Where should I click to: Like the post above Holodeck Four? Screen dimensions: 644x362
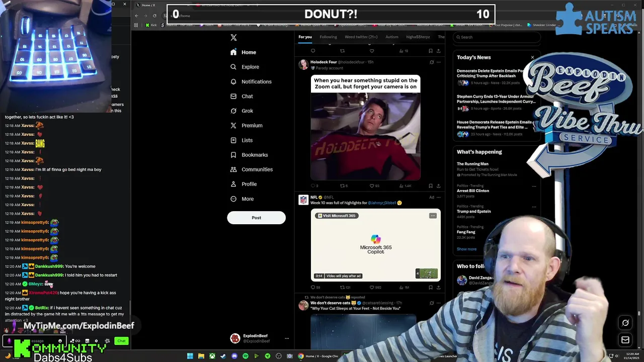click(x=372, y=51)
